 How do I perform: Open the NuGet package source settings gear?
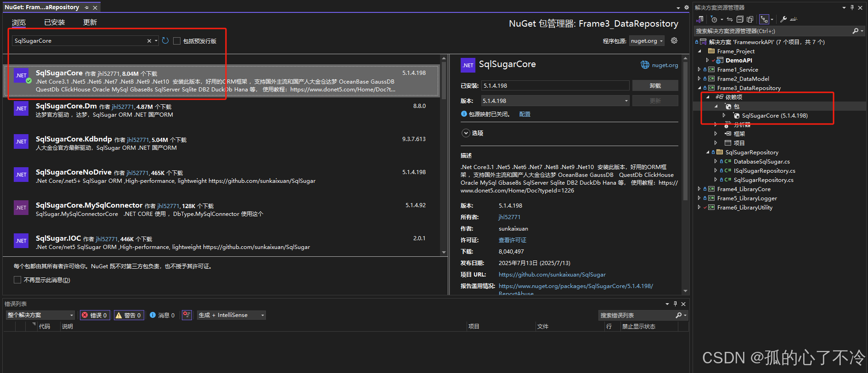tap(674, 40)
